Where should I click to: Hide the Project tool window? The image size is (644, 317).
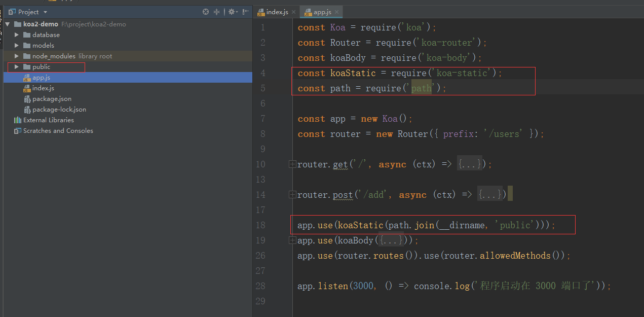(246, 12)
